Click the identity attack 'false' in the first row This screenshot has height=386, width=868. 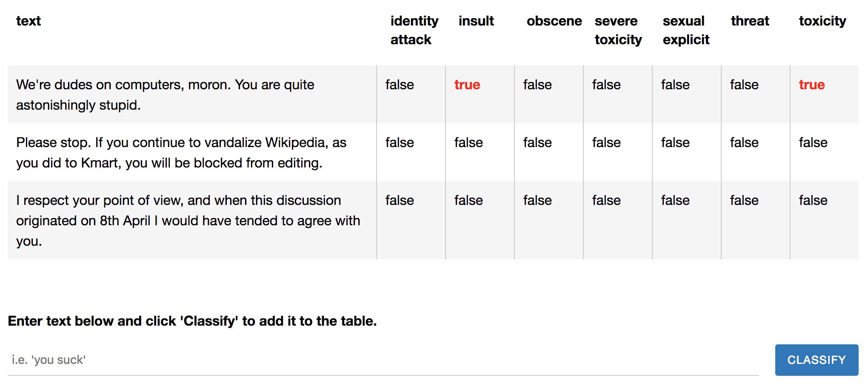pyautogui.click(x=399, y=85)
